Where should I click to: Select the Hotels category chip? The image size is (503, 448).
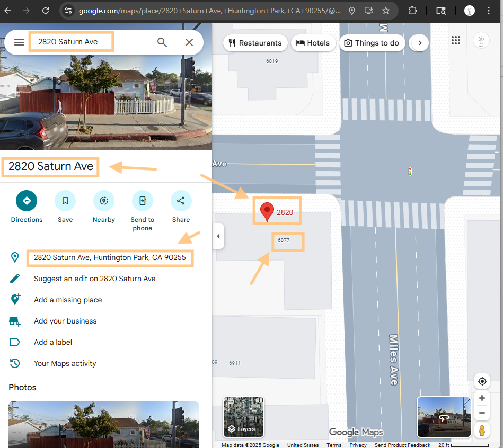[x=313, y=43]
